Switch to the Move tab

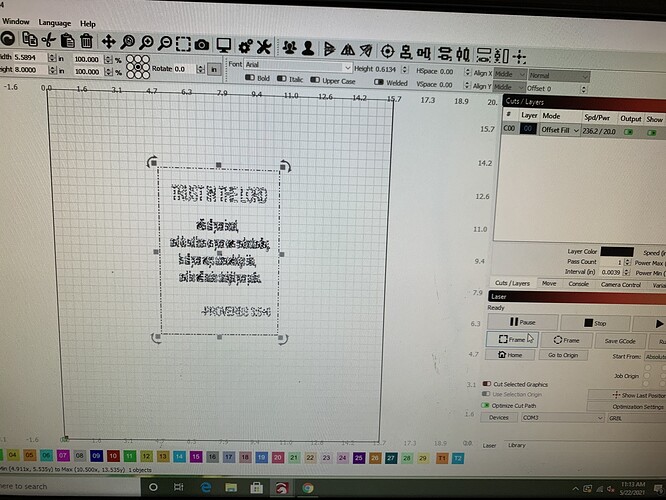[x=549, y=283]
